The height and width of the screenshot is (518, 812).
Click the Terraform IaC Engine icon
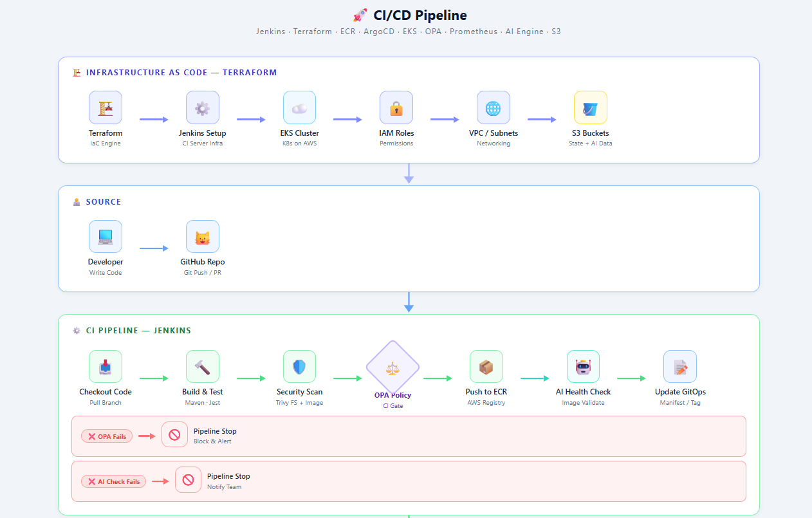tap(106, 107)
